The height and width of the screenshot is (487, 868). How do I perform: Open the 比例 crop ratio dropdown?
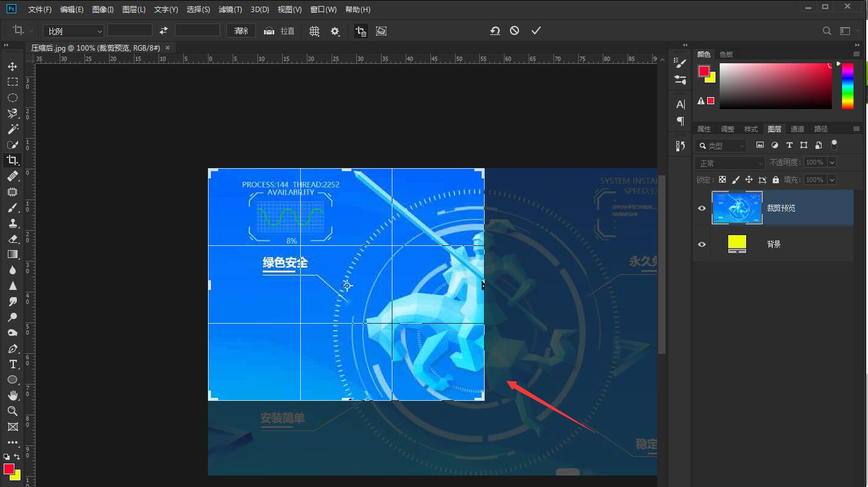[74, 31]
